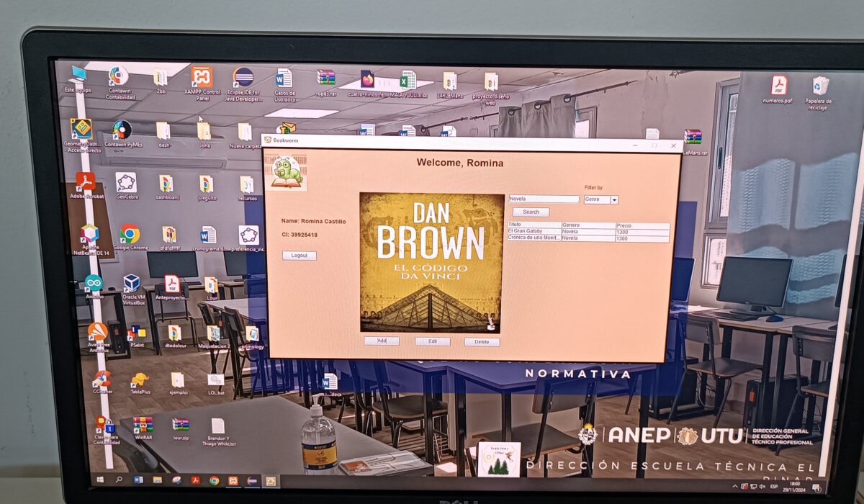This screenshot has width=864, height=504.
Task: Click the TablePlus desktop icon
Action: pos(140,380)
